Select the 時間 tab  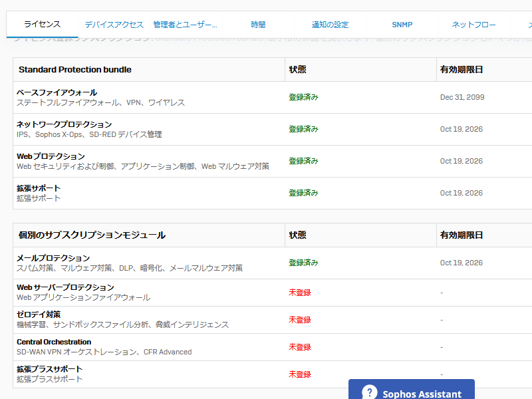tap(258, 25)
